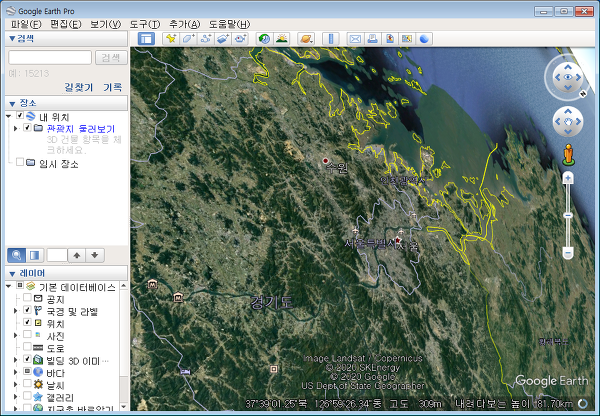Screen dimensions: 600x416
Task: Open the record a tour tool
Action: 241,39
